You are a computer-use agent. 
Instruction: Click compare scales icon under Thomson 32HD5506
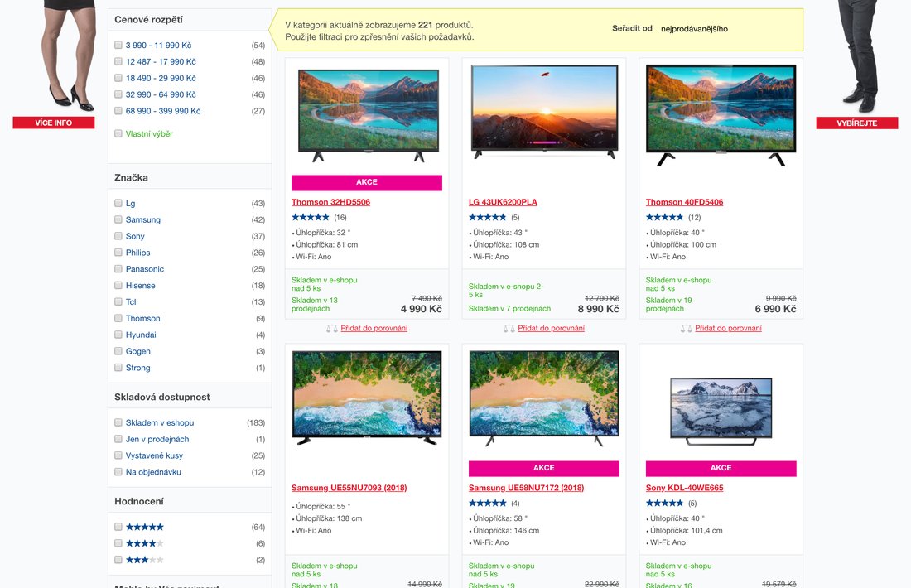point(332,329)
